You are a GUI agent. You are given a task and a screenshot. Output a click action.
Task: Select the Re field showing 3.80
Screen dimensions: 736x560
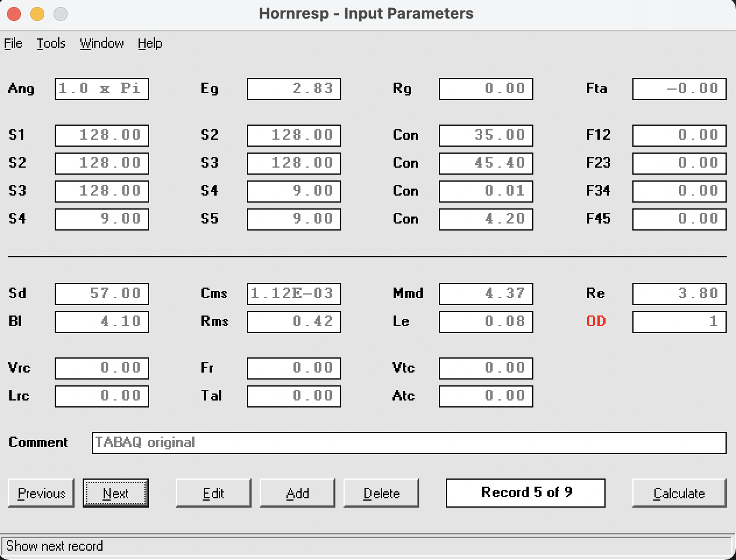680,294
